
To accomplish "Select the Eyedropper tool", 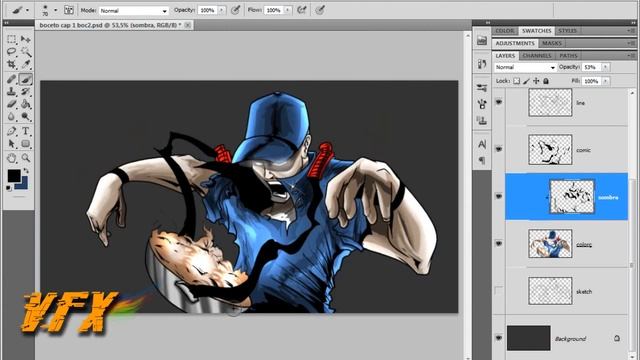I will 26,64.
